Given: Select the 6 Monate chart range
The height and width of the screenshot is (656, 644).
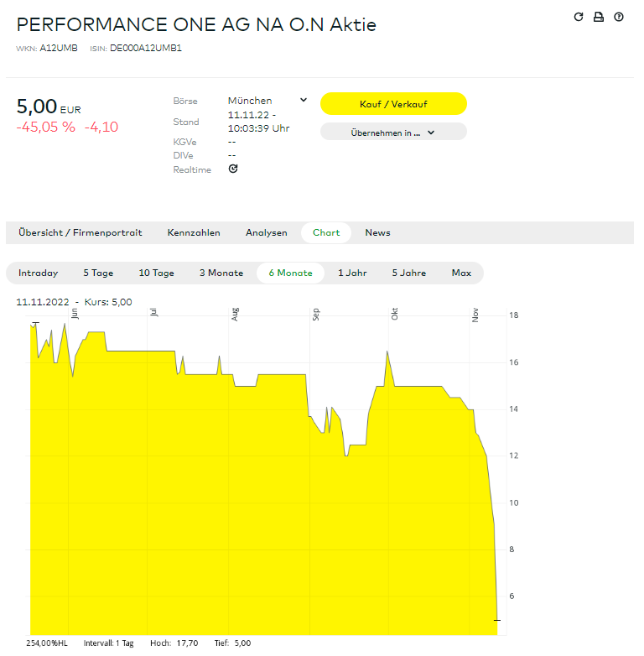Looking at the screenshot, I should [x=290, y=273].
